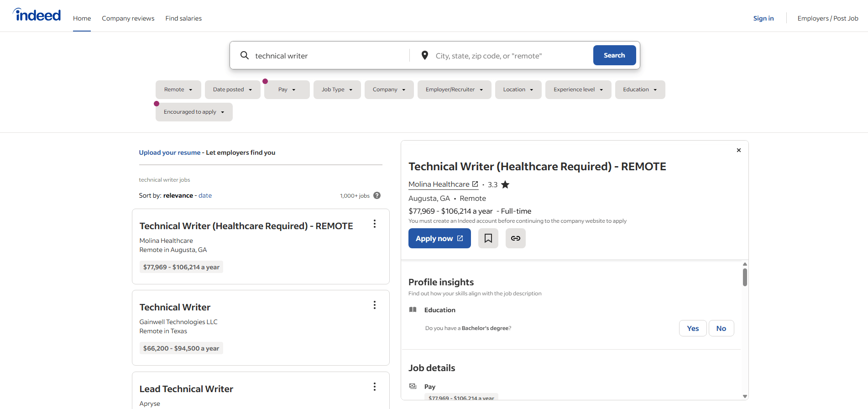This screenshot has height=409, width=868.
Task: Click Upload your resume link
Action: 170,152
